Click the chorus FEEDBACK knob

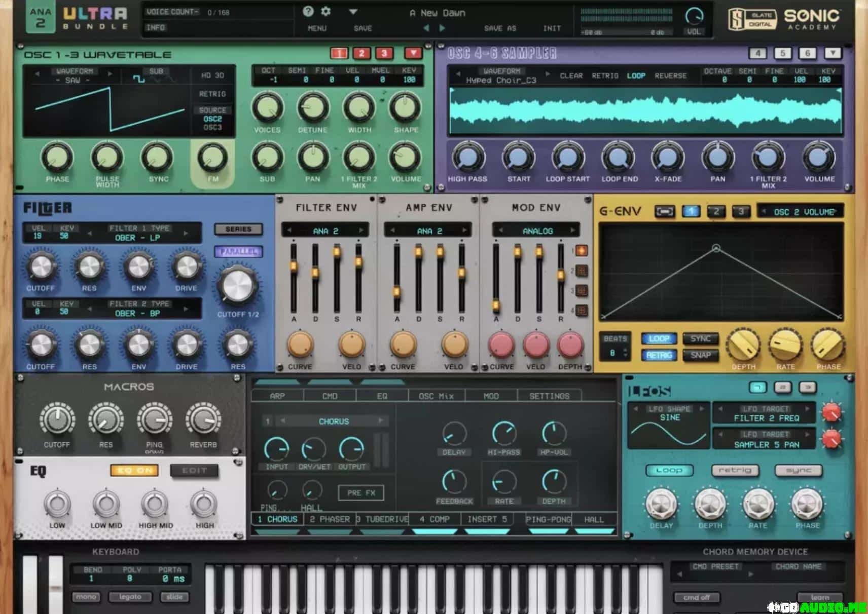454,481
